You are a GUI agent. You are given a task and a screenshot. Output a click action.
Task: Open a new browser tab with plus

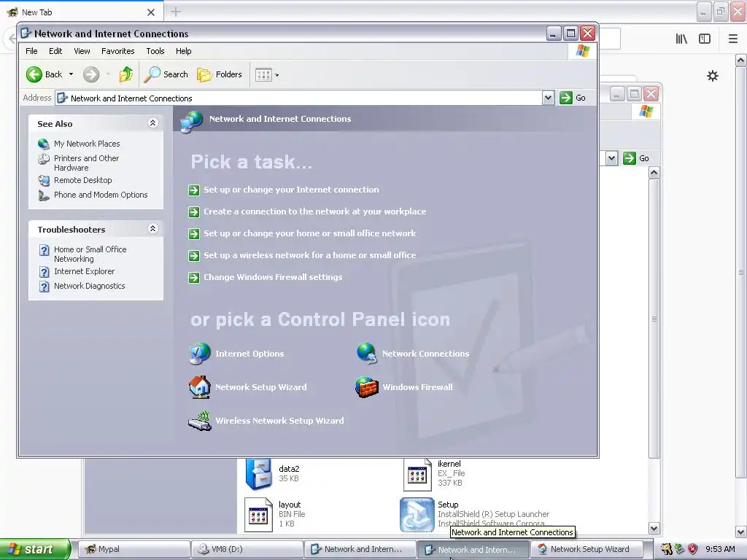[x=175, y=12]
